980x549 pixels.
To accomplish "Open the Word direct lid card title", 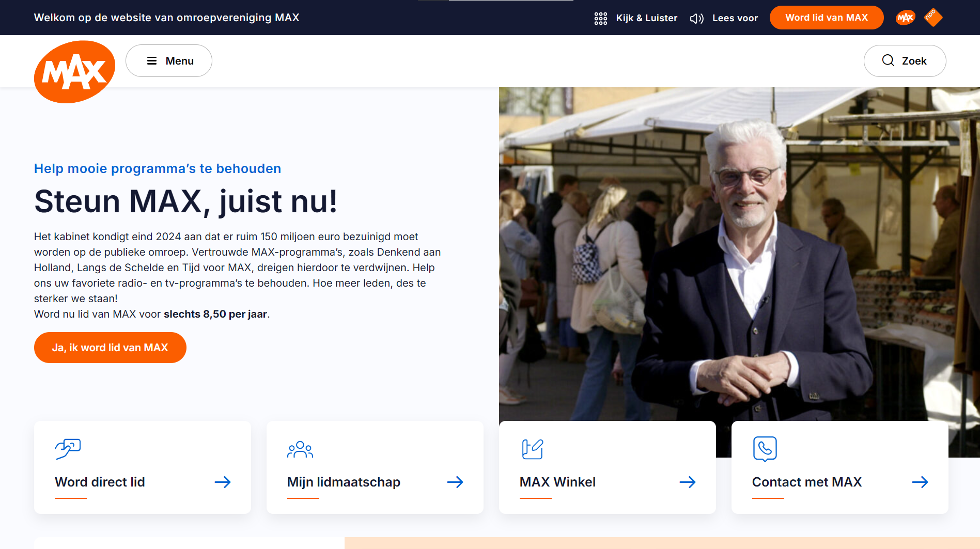I will click(100, 482).
